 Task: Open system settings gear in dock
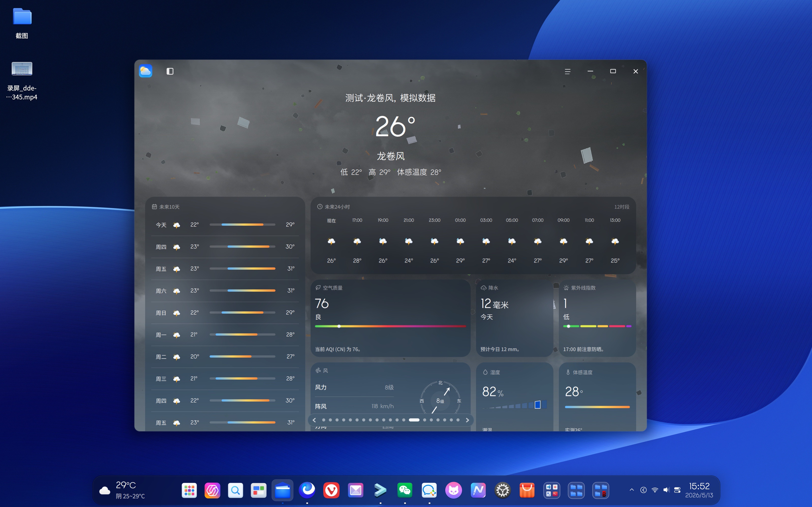(502, 490)
